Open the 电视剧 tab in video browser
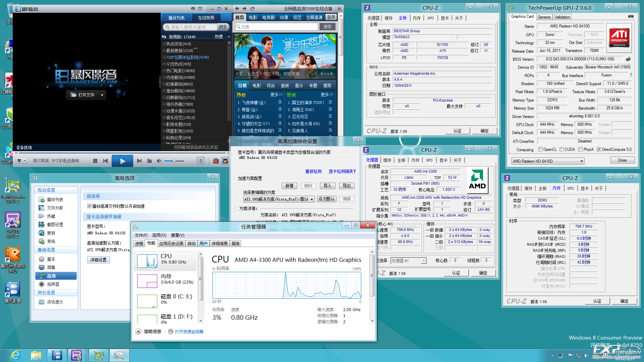This screenshot has width=644, height=362. tap(268, 17)
